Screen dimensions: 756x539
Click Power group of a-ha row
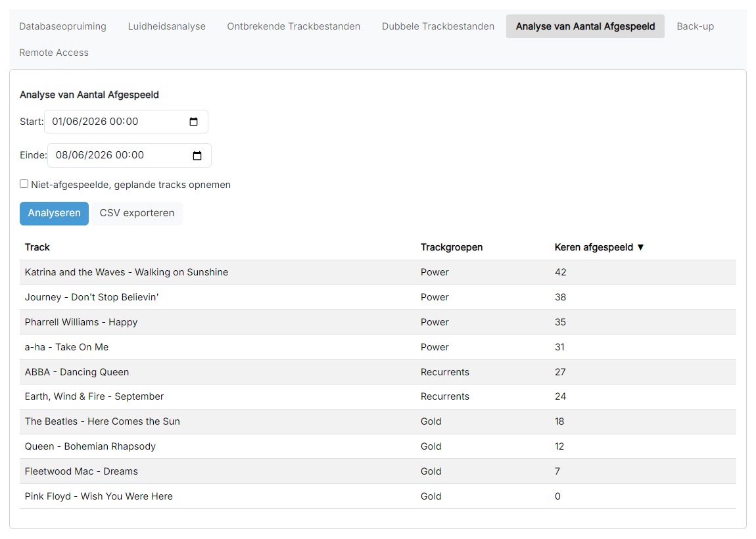tap(435, 347)
